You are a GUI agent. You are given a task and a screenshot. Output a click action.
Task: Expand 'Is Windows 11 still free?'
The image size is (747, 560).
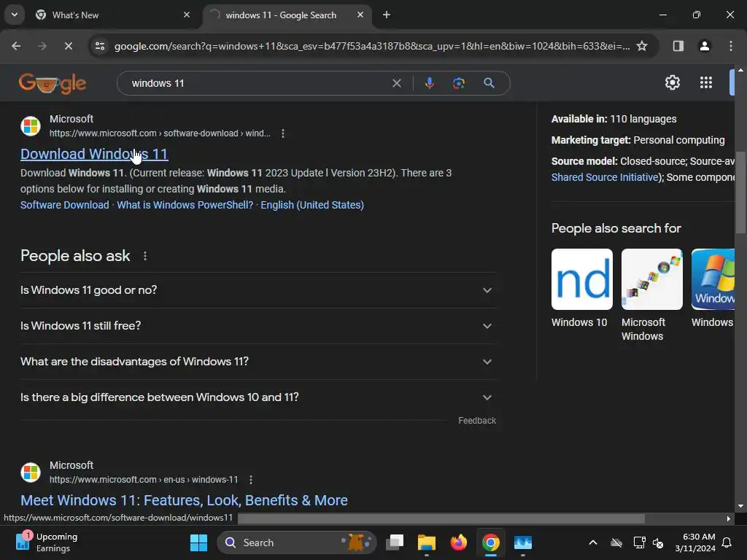pyautogui.click(x=258, y=326)
